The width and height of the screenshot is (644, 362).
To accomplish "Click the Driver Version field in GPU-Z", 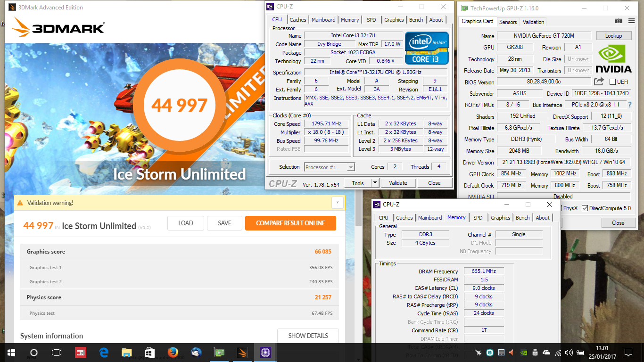I will pyautogui.click(x=564, y=162).
